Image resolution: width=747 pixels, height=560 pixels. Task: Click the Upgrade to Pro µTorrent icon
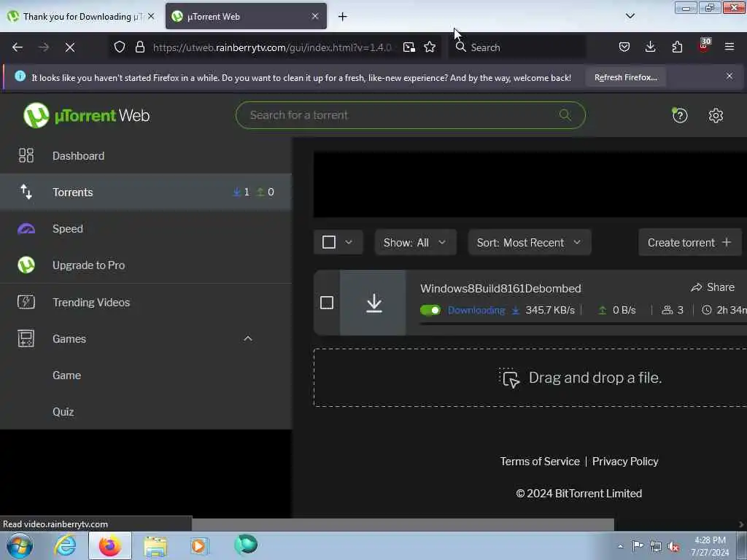26,265
